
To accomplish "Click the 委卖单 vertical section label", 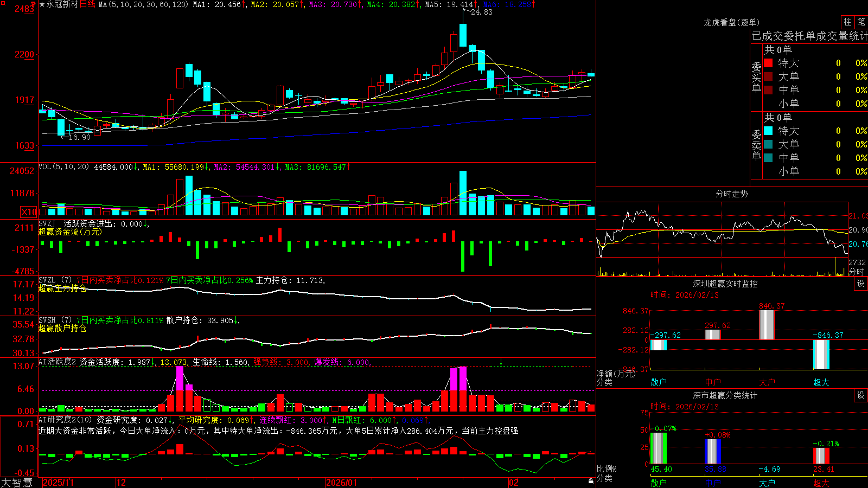I will pyautogui.click(x=756, y=145).
